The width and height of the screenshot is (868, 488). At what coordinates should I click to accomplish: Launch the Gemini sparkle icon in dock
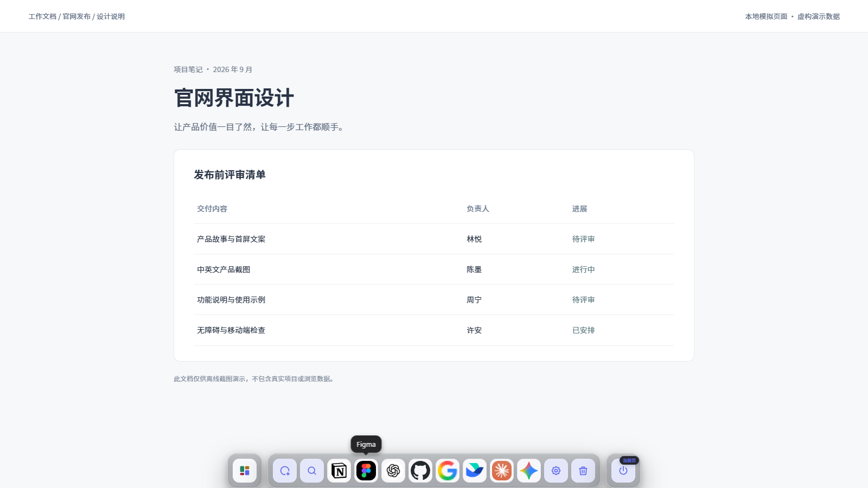(529, 471)
